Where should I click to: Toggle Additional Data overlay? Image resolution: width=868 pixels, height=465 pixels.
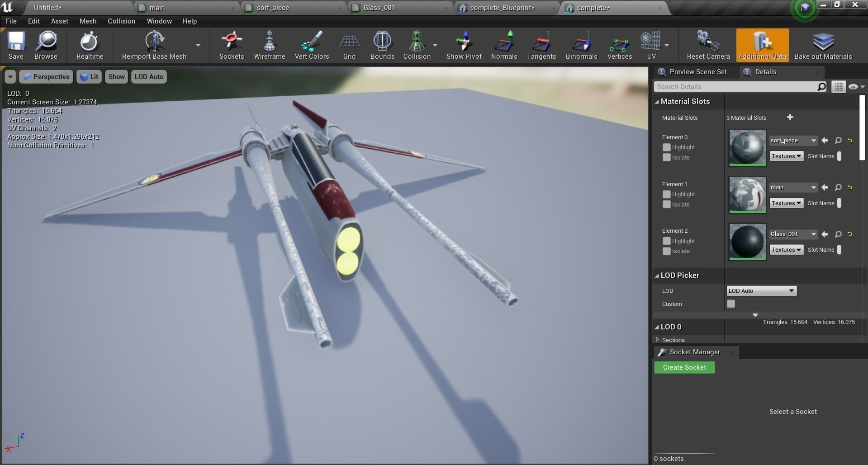pos(762,45)
